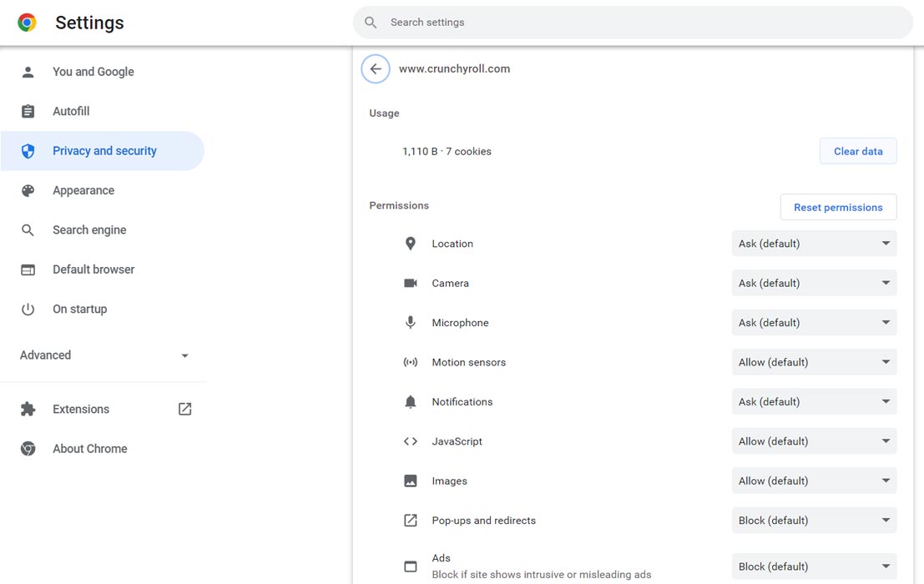Click the Images picture icon
This screenshot has height=584, width=924.
coord(411,481)
